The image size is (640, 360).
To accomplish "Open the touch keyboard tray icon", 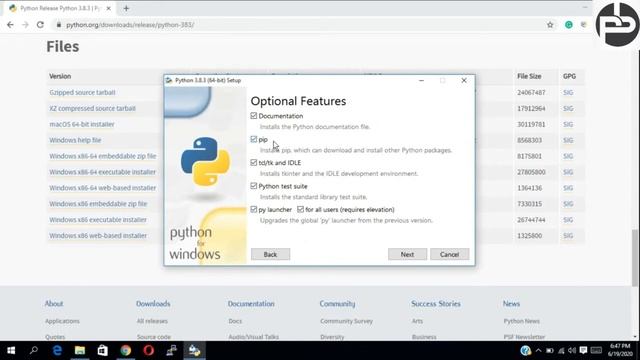I will (596, 350).
